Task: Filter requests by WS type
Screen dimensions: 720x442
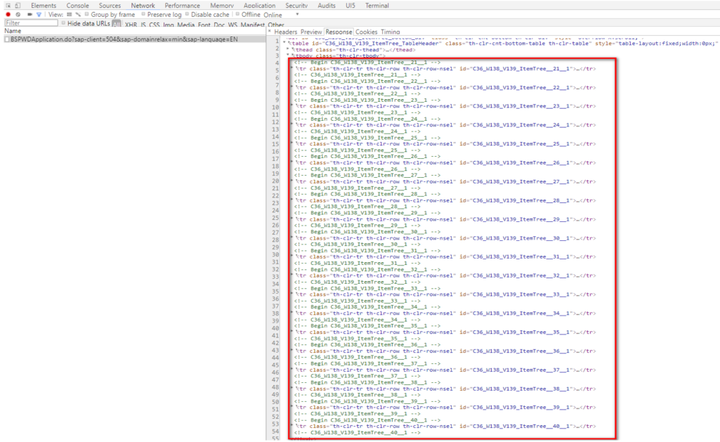Action: pos(233,25)
